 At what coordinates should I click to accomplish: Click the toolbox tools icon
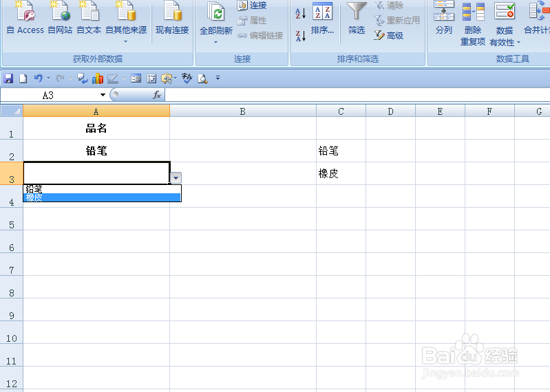click(x=167, y=78)
